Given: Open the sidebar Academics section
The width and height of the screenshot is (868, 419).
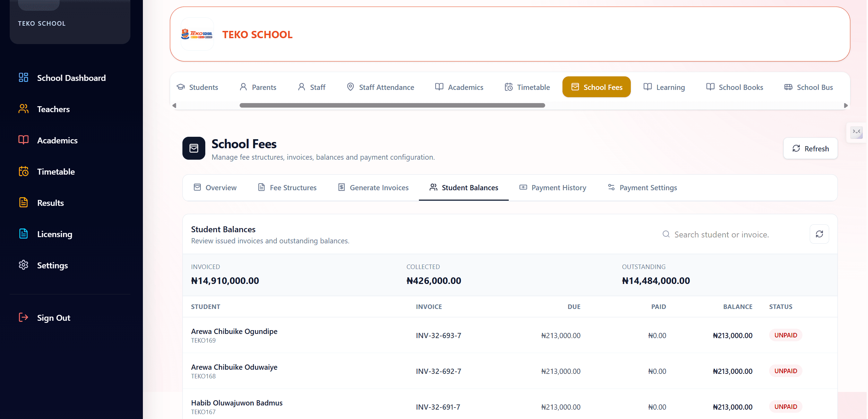Looking at the screenshot, I should [x=48, y=140].
